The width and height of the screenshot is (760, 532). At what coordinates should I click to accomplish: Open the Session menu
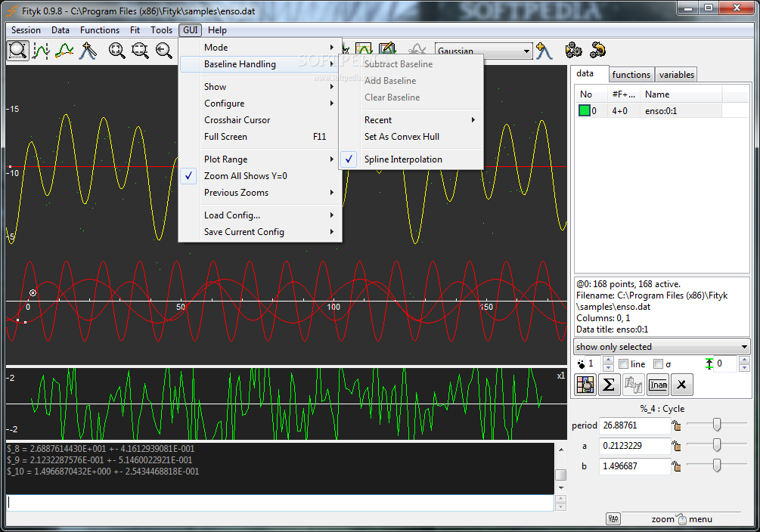coord(26,30)
